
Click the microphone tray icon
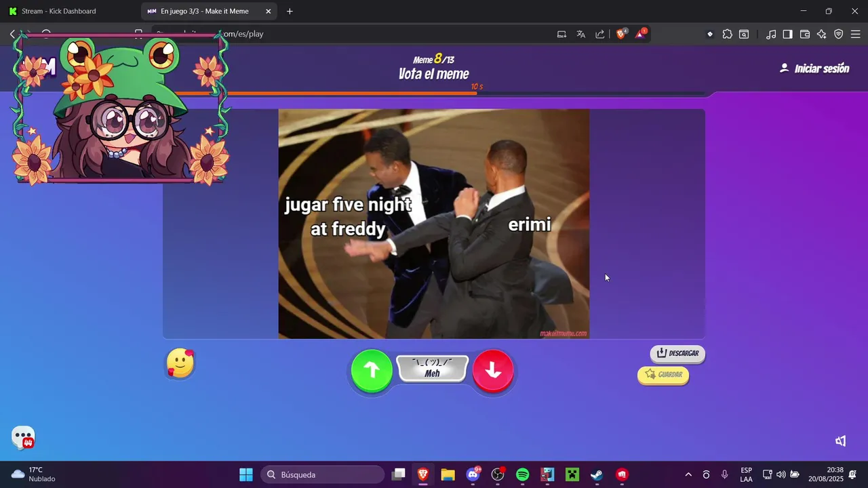coord(725,474)
